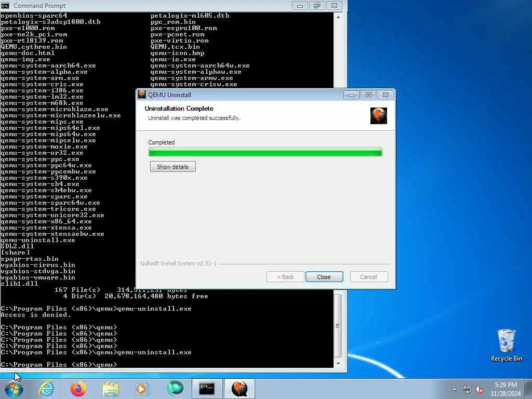Click qemu-icon.bmp in the listing
The image size is (532, 399).
pos(178,53)
